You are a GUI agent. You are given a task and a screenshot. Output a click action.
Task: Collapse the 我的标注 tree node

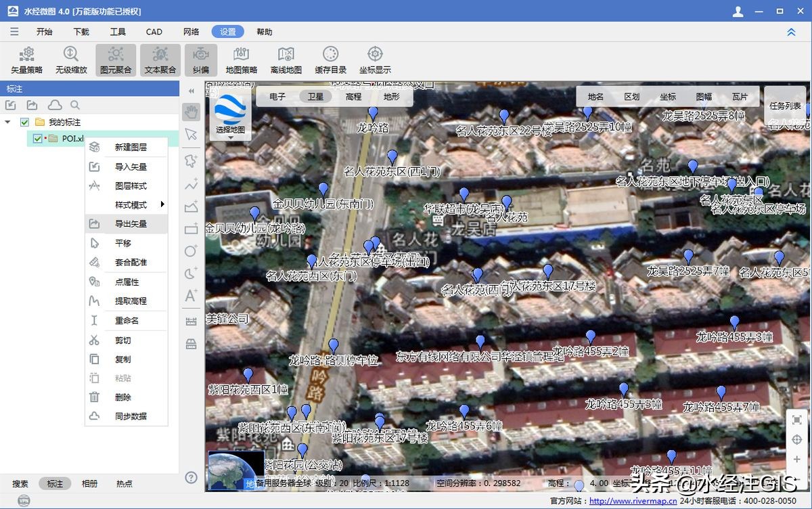(7, 123)
